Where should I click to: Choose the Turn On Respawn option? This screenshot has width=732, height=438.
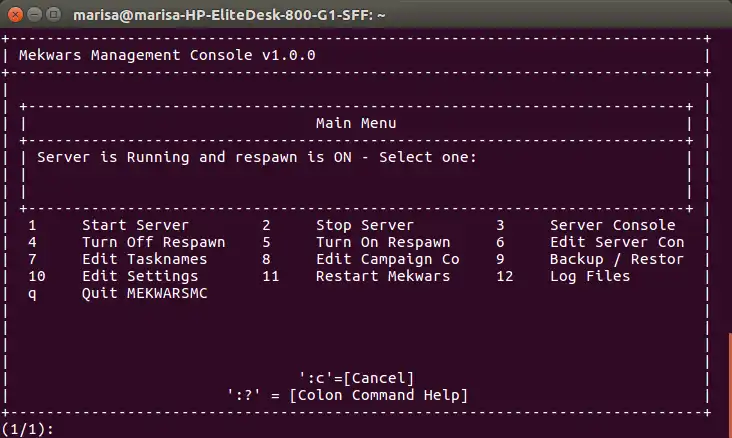click(383, 242)
